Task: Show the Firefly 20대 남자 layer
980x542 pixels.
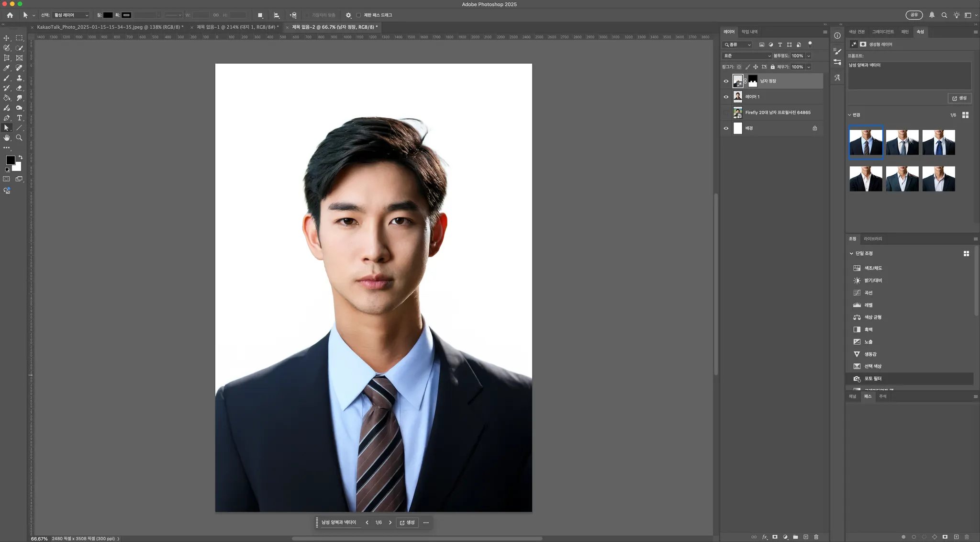Action: pos(726,113)
